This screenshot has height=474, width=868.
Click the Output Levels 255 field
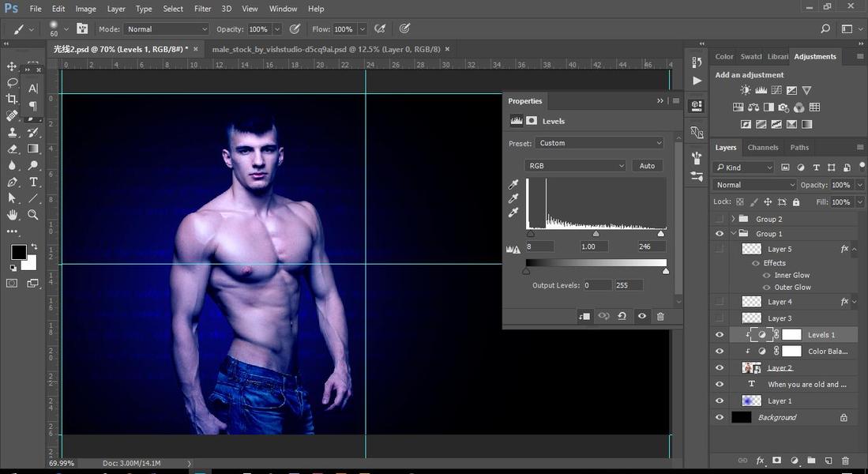tap(629, 285)
